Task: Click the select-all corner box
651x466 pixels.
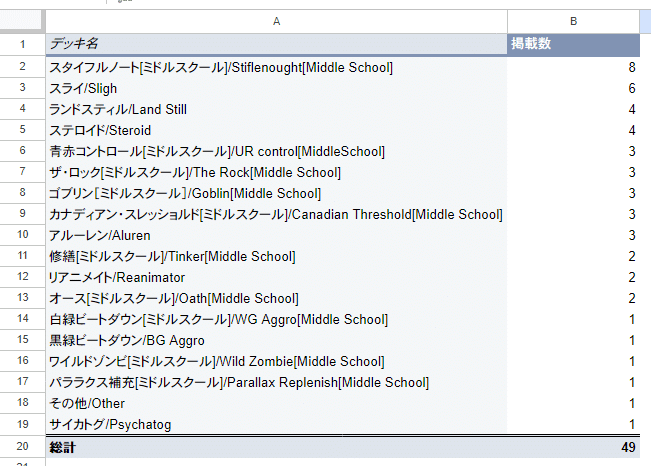Action: point(22,21)
